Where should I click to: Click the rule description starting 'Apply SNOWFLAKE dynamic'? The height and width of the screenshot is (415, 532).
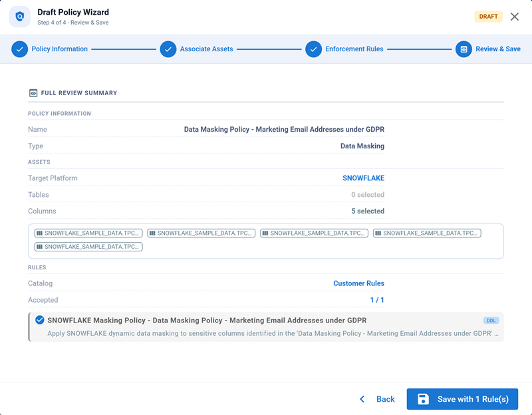coord(273,333)
